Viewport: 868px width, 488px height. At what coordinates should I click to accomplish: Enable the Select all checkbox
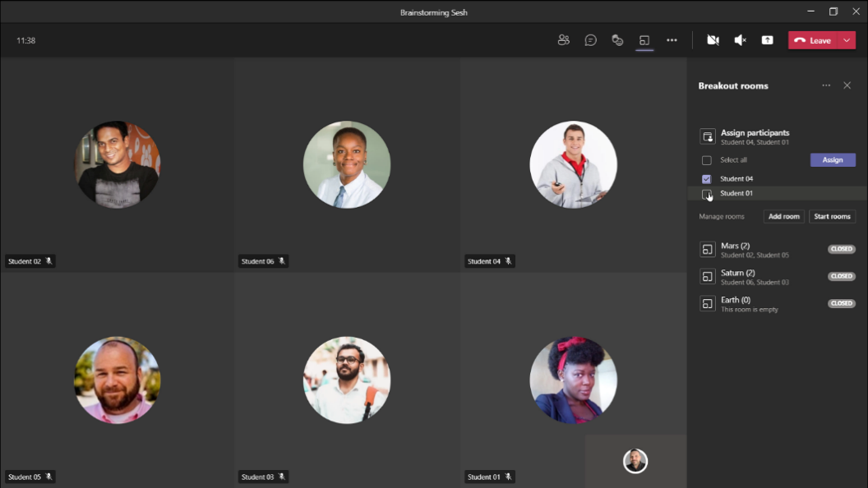pos(706,159)
